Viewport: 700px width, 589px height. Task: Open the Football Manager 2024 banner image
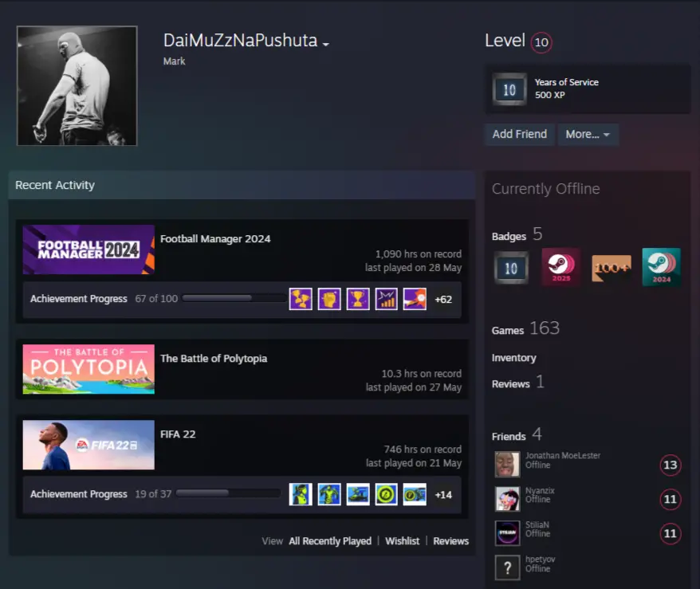[88, 249]
